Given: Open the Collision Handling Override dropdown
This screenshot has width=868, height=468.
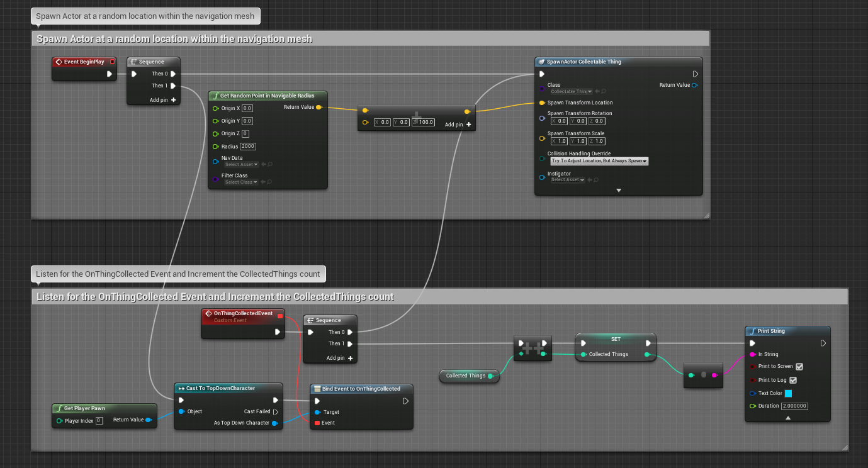Looking at the screenshot, I should click(x=599, y=161).
